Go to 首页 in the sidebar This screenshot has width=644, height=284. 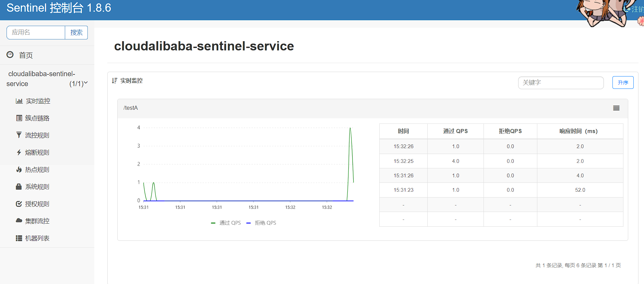pyautogui.click(x=26, y=55)
